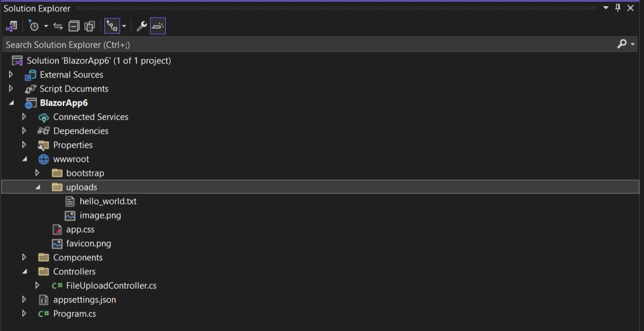Image resolution: width=644 pixels, height=331 pixels.
Task: Select the image.png file
Action: [x=100, y=216]
